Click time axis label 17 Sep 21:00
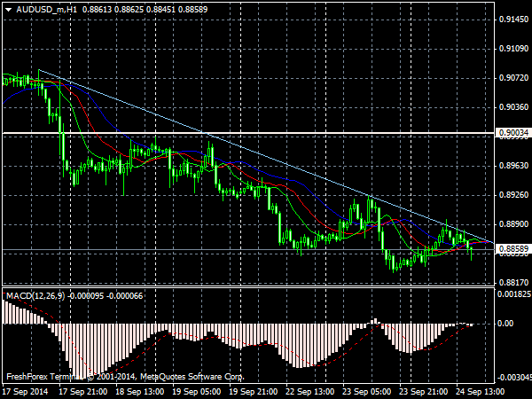 click(83, 392)
